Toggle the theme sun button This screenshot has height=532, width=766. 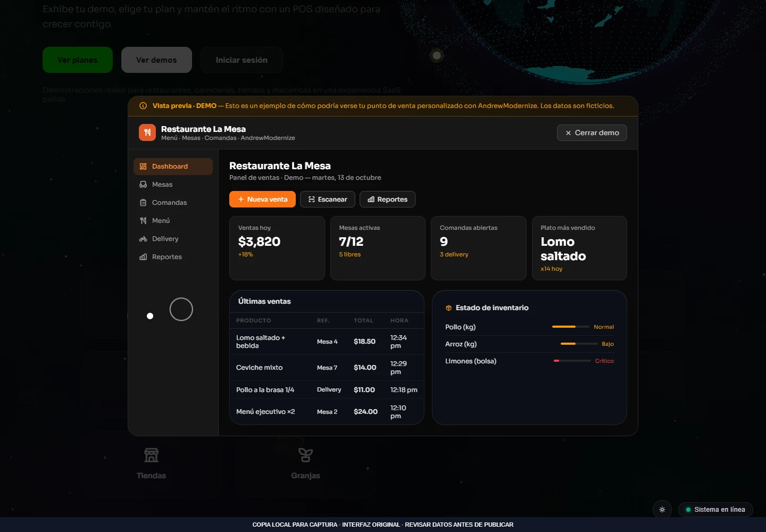coord(662,510)
